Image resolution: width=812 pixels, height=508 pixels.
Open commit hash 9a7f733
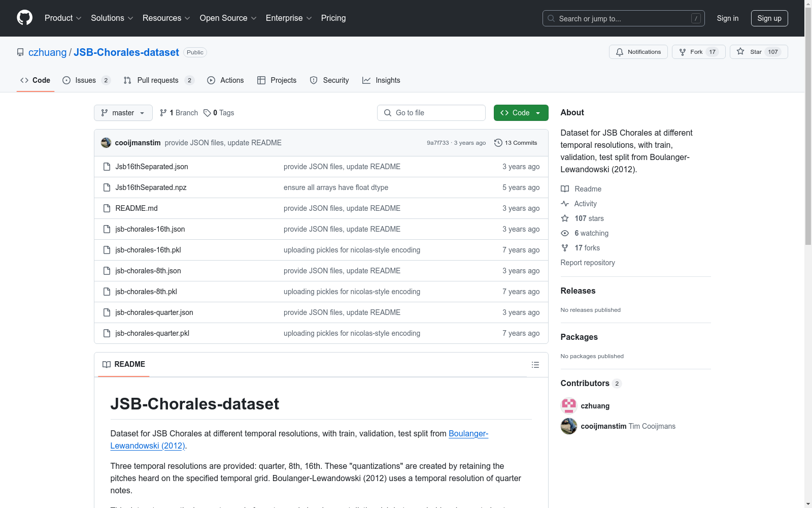[x=438, y=143]
